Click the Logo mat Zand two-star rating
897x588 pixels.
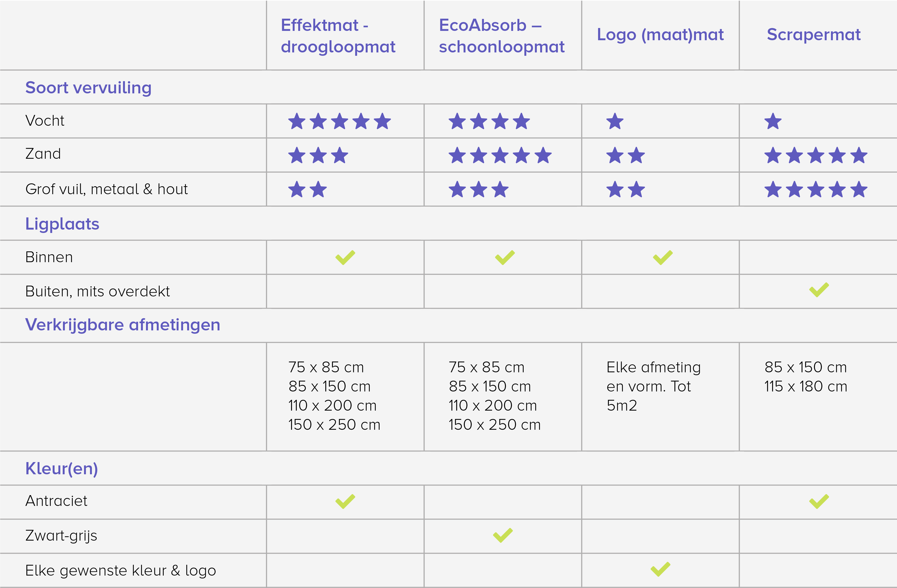tap(625, 155)
